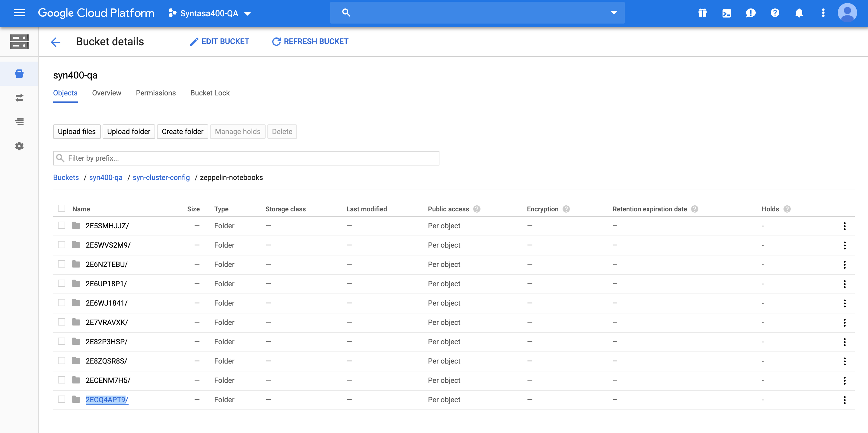
Task: Select checkbox for 2E7VRAVXK/ folder
Action: pyautogui.click(x=61, y=322)
